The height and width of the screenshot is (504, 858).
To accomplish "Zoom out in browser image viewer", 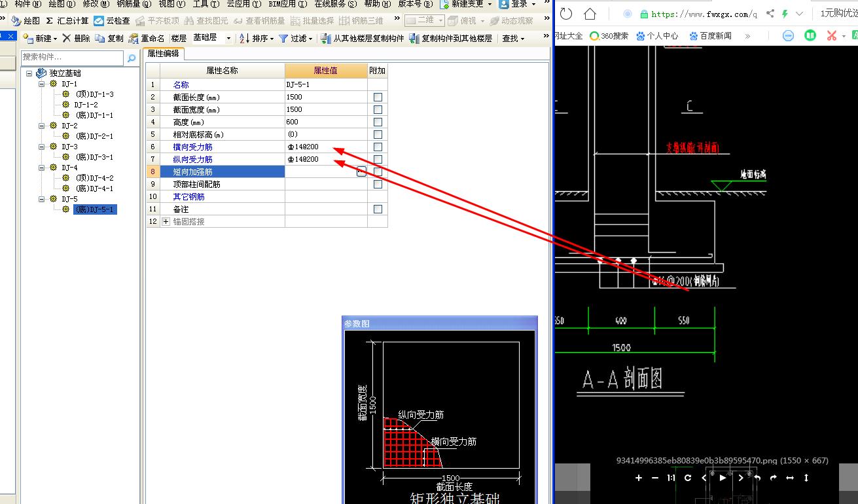I will point(655,478).
